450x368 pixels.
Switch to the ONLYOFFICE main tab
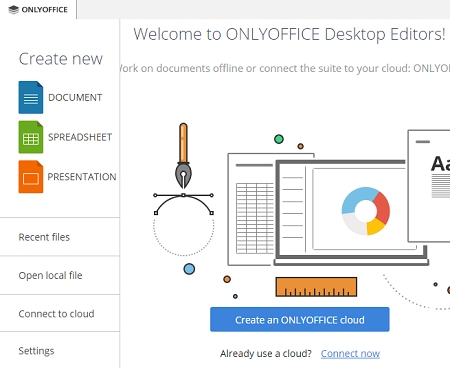(x=38, y=10)
